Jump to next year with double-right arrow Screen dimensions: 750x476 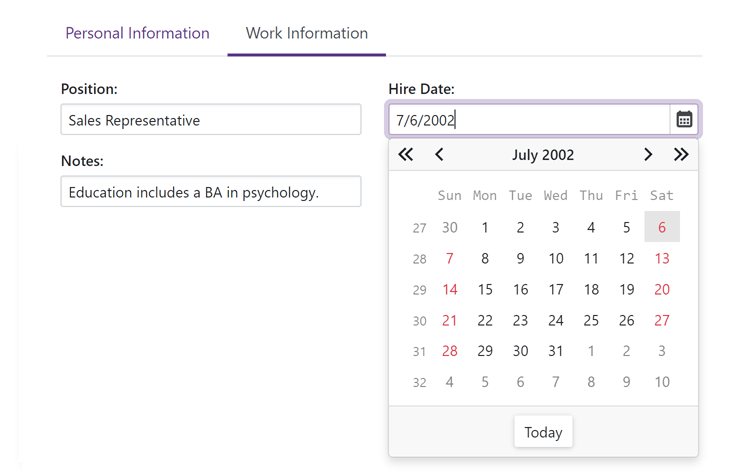pos(681,155)
